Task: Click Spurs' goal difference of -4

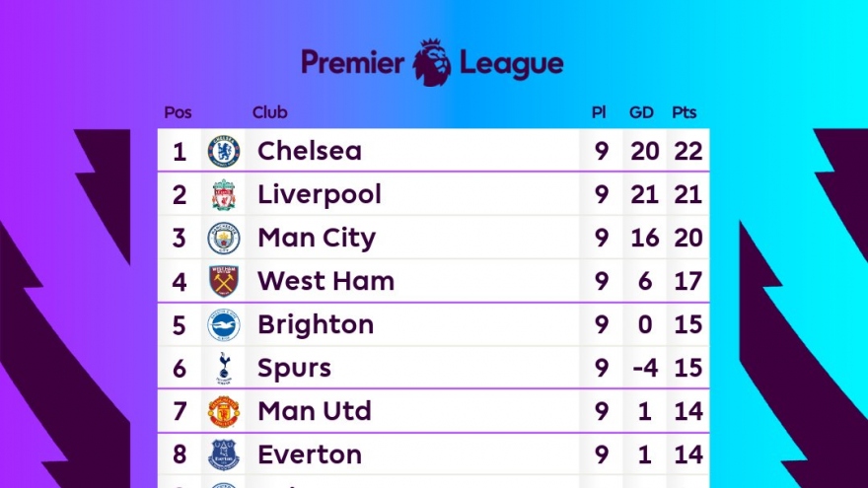Action: point(643,369)
